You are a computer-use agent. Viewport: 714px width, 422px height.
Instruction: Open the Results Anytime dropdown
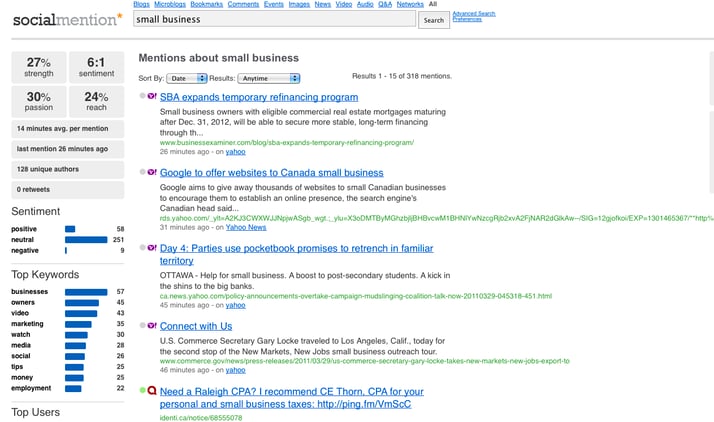click(269, 78)
